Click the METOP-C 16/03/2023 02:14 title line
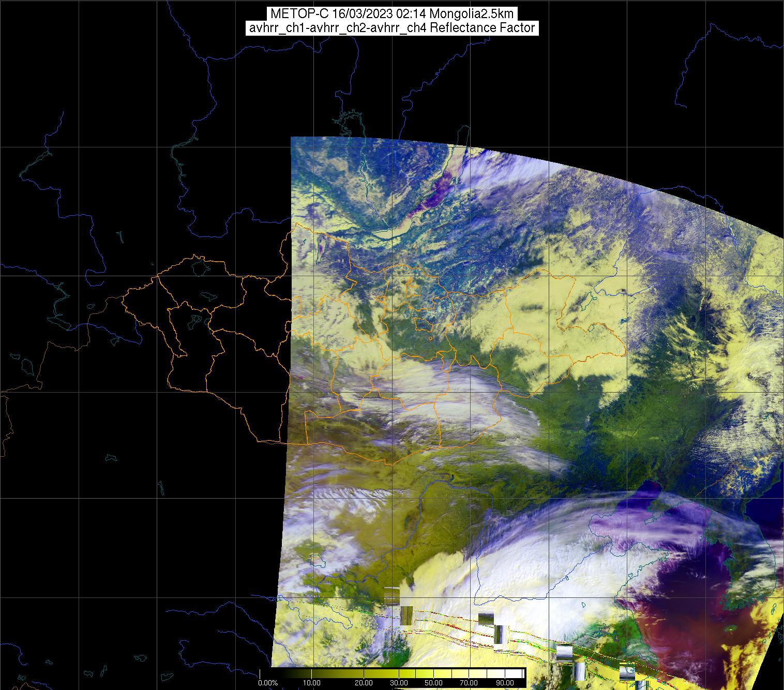This screenshot has height=690, width=784. coord(392,13)
